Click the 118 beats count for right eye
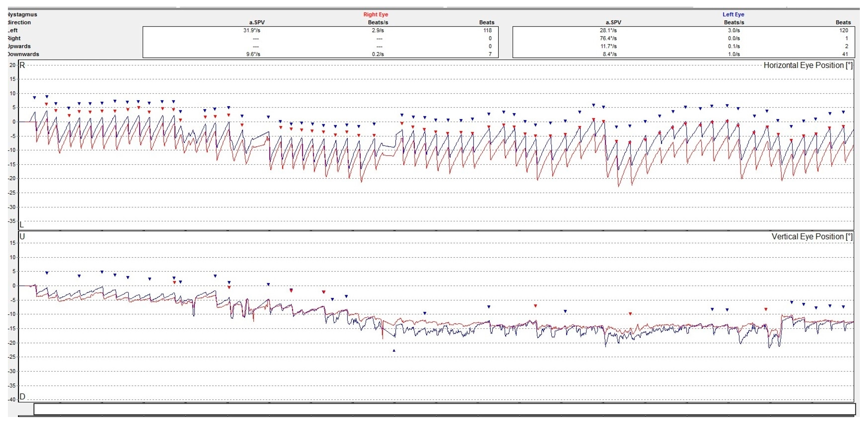This screenshot has width=868, height=427. coord(487,30)
